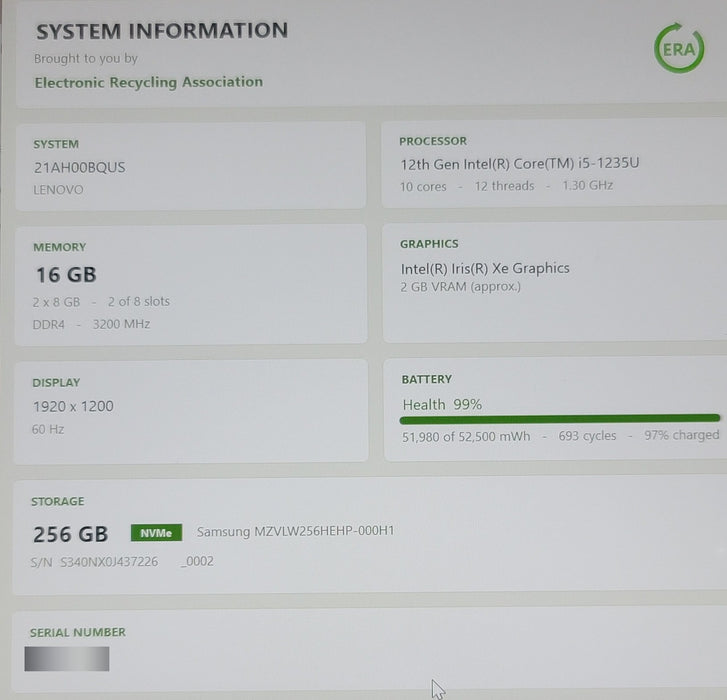Click the '3200 MHz' memory speed
This screenshot has width=727, height=700.
(x=121, y=324)
